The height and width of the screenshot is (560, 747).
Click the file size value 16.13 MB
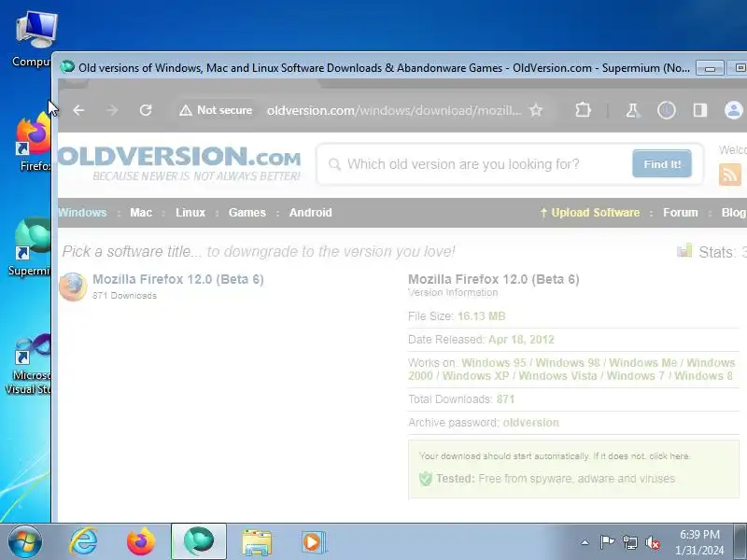tap(481, 316)
